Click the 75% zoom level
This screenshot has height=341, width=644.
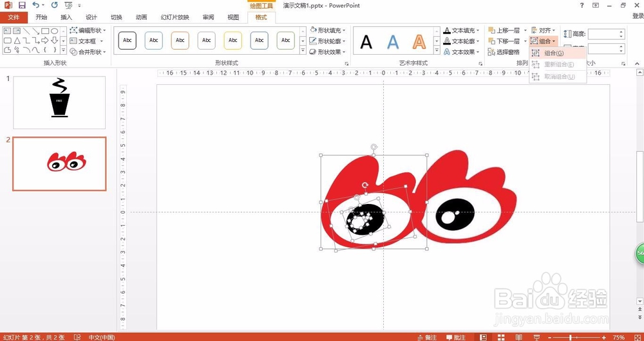(x=619, y=337)
